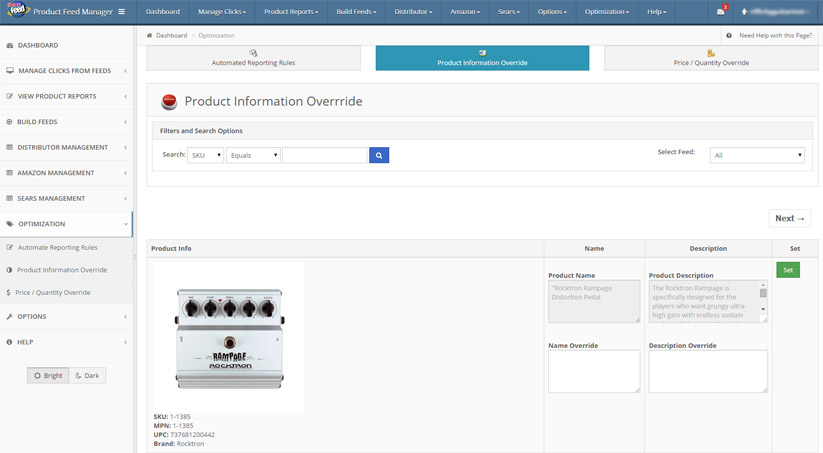Open the Product Reports top menu
This screenshot has height=453, width=823.
pos(291,12)
